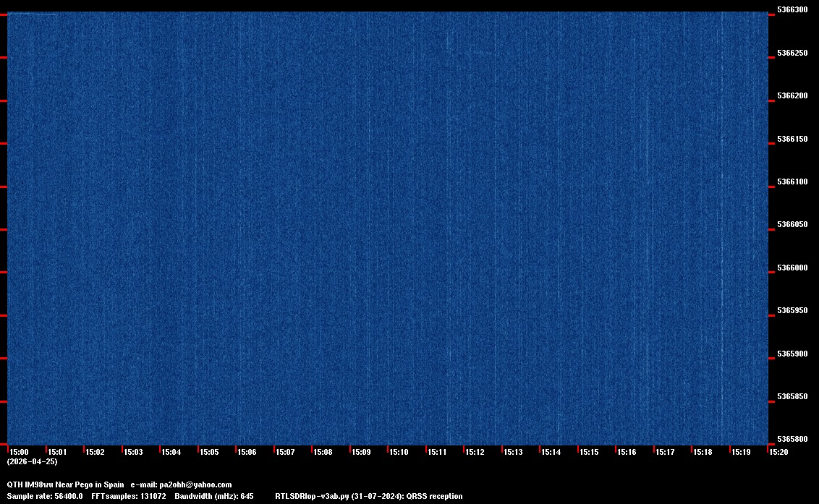Select the 15:05 time marker
819x504 pixels.
pyautogui.click(x=209, y=452)
